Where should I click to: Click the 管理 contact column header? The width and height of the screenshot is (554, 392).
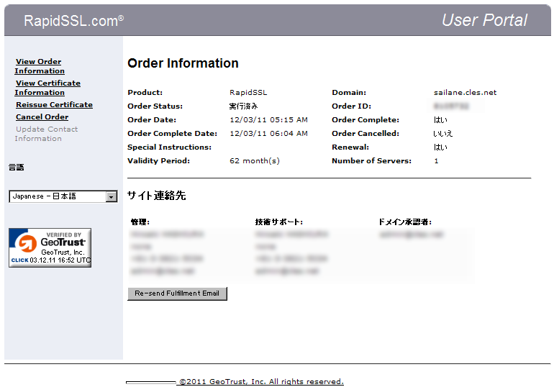click(x=140, y=222)
